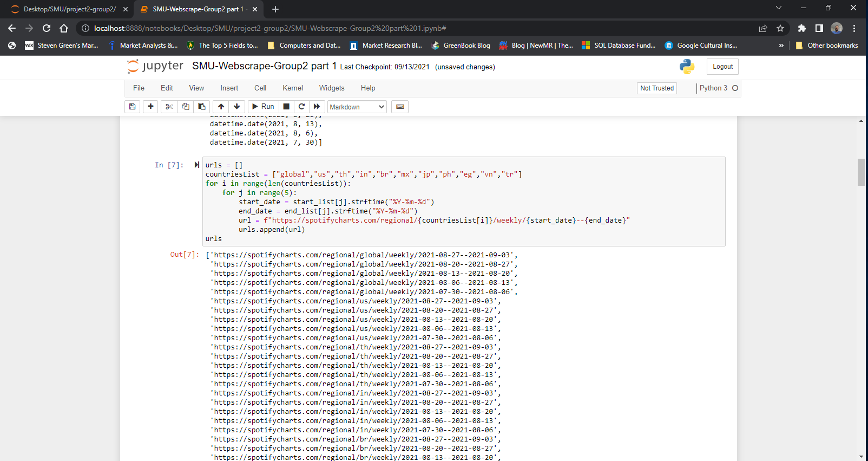Copy selected cells from the toolbar

tap(186, 107)
